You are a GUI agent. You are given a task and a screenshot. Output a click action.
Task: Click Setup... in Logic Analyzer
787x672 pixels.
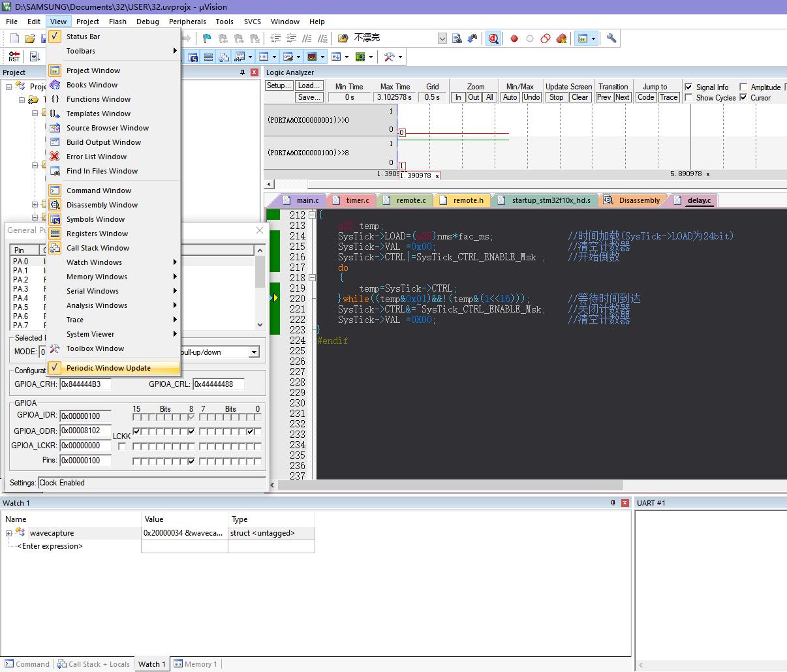click(279, 85)
